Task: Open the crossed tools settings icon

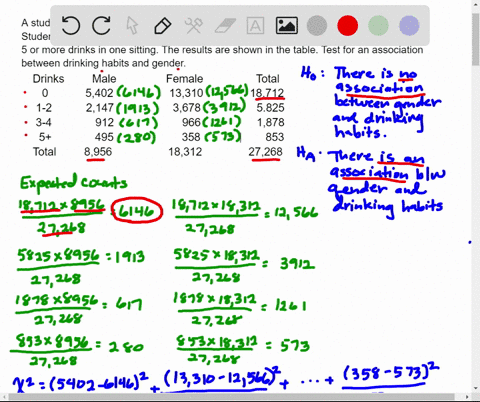Action: click(193, 26)
